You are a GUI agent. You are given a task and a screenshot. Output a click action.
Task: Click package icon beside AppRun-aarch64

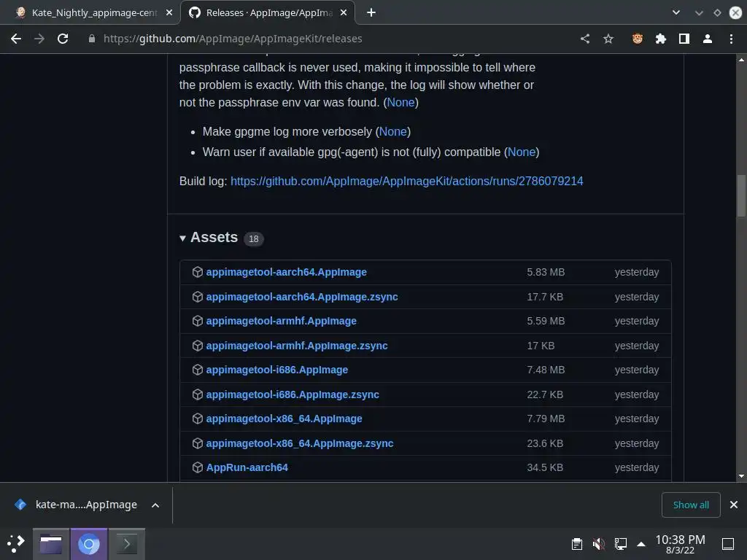(x=197, y=467)
